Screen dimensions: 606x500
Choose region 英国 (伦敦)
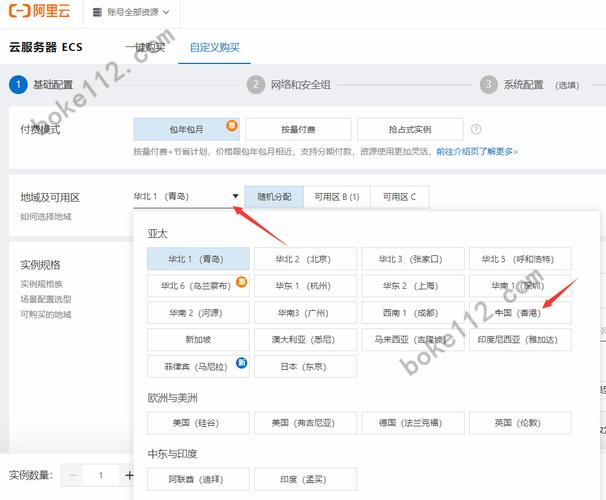click(x=520, y=423)
